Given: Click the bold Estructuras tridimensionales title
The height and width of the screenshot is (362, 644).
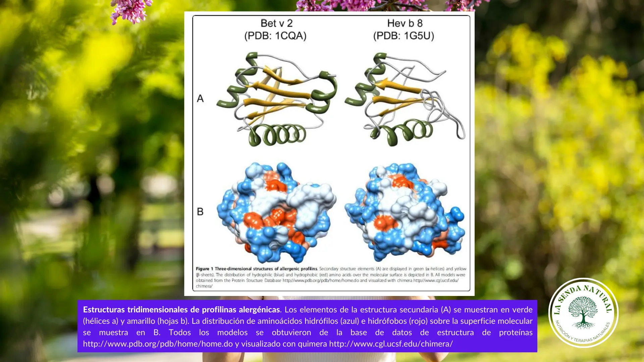Looking at the screenshot, I should tap(181, 310).
